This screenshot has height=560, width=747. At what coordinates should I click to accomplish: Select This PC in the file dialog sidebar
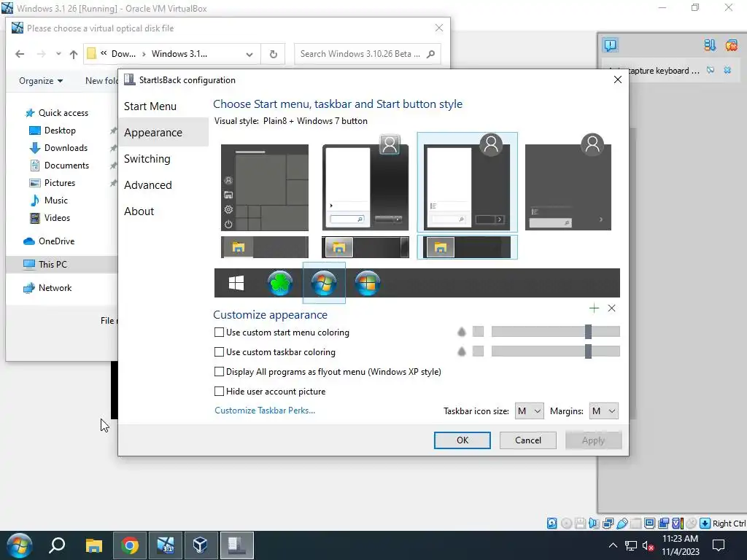point(53,264)
